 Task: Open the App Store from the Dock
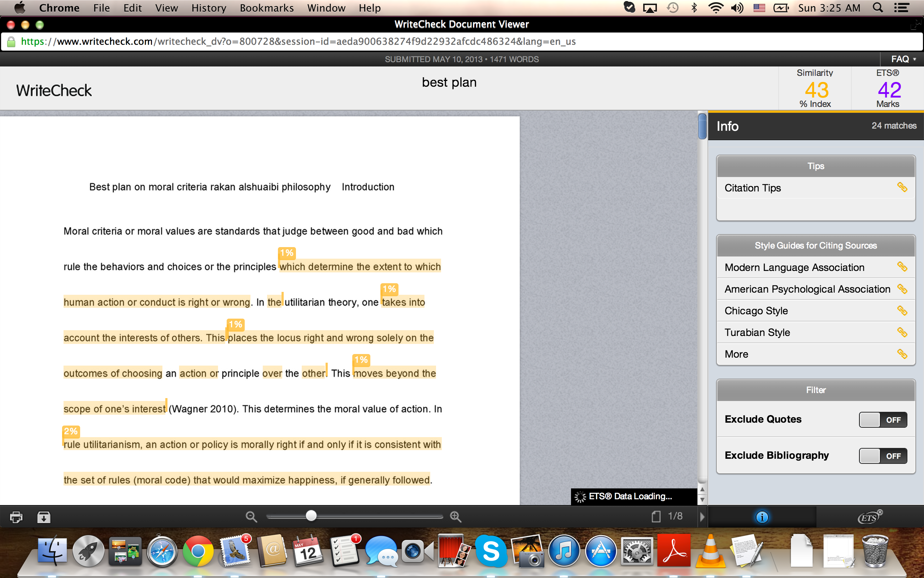point(601,551)
